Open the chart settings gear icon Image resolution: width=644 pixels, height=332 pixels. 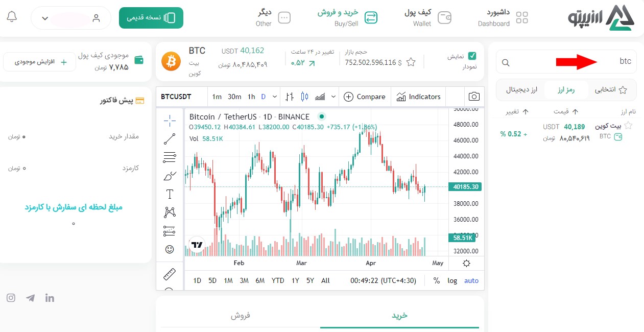[466, 264]
